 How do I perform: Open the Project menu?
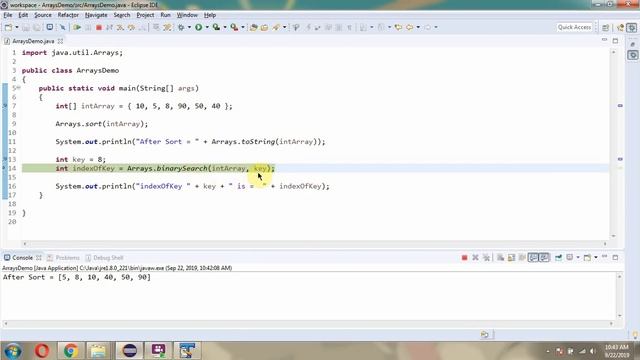pyautogui.click(x=145, y=15)
